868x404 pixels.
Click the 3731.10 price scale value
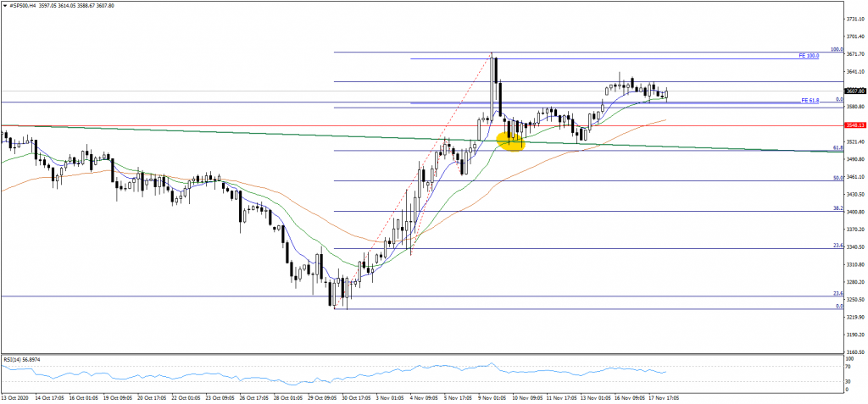click(854, 18)
